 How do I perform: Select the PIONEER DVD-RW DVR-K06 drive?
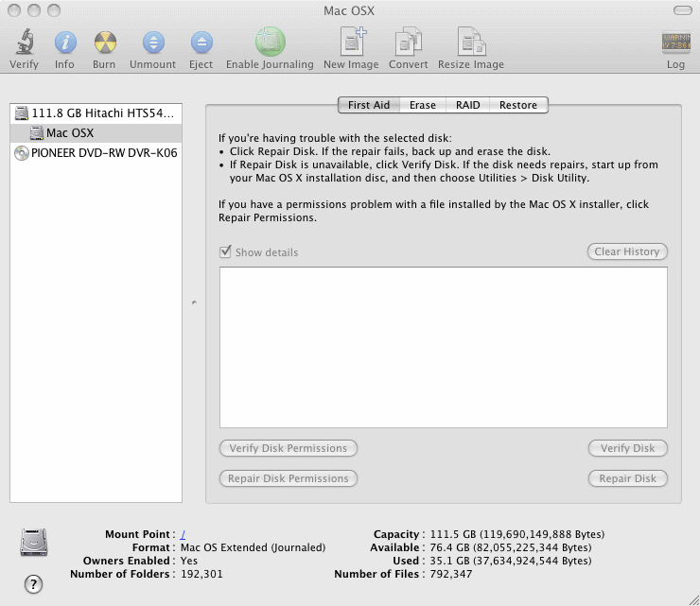pyautogui.click(x=96, y=153)
